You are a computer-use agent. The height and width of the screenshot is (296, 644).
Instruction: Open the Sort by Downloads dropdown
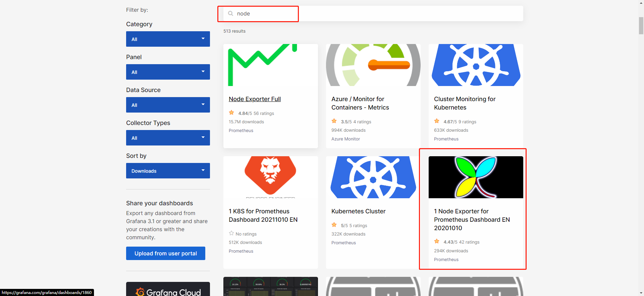coord(168,171)
